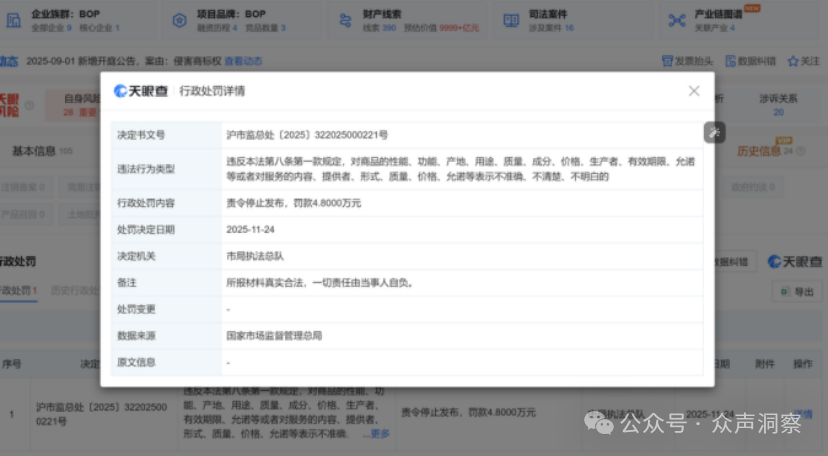This screenshot has width=828, height=456.
Task: Click the 天眼查 logo beside 数据纠错 in background
Action: coord(795,261)
